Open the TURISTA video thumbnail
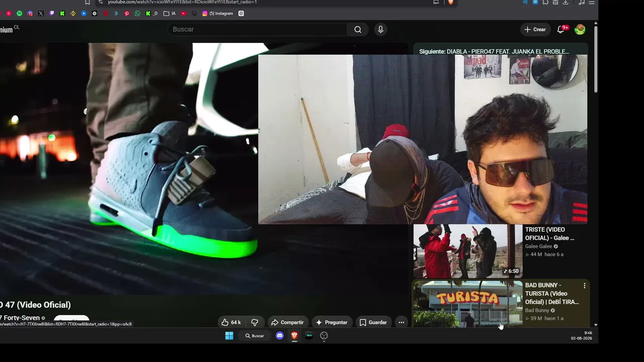The height and width of the screenshot is (362, 644). [468, 305]
